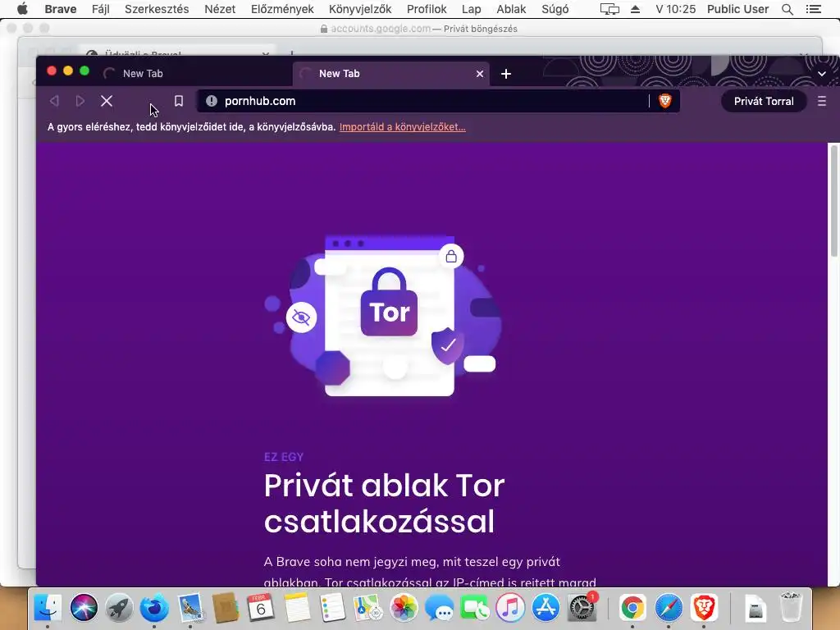Open Google Chrome in the Dock

tap(632, 608)
